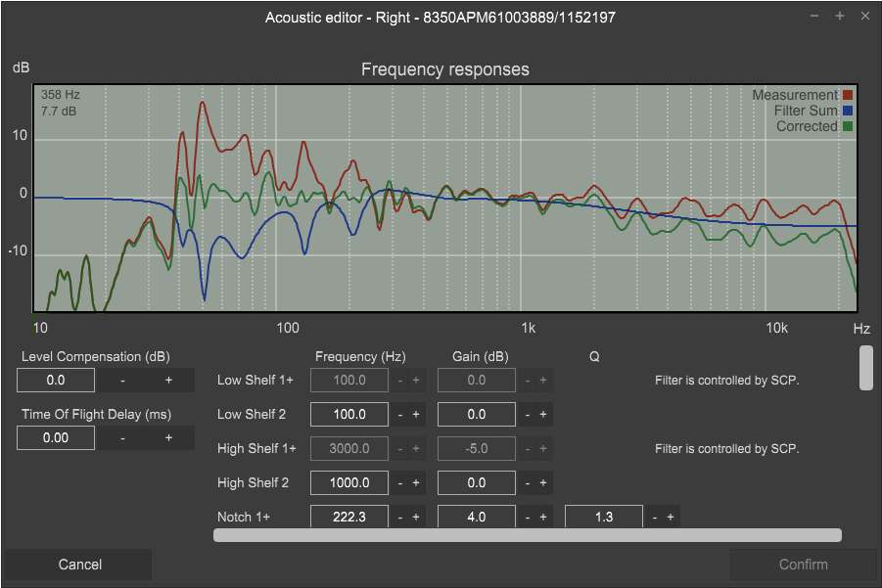Click the blue Filter Sum legend swatch
This screenshot has height=588, width=882.
[849, 111]
